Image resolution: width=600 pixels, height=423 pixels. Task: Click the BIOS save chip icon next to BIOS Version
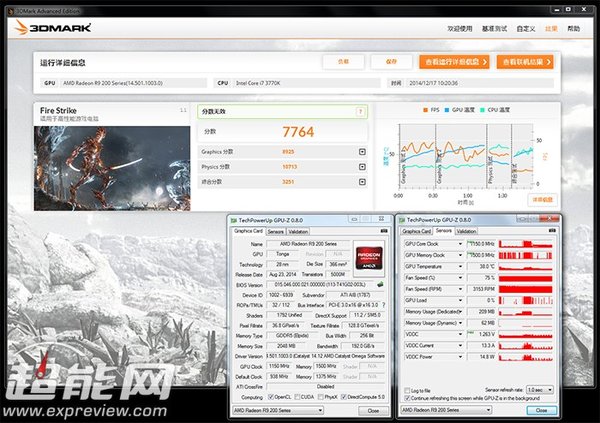coord(380,284)
